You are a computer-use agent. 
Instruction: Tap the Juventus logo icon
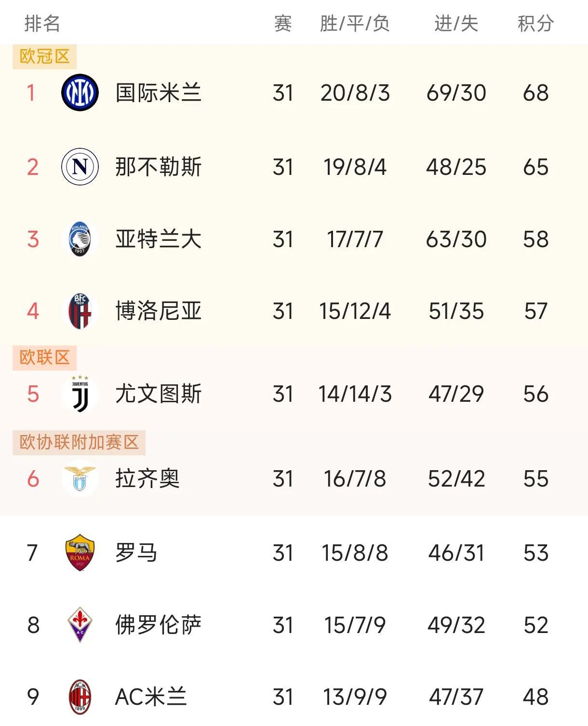[x=80, y=394]
